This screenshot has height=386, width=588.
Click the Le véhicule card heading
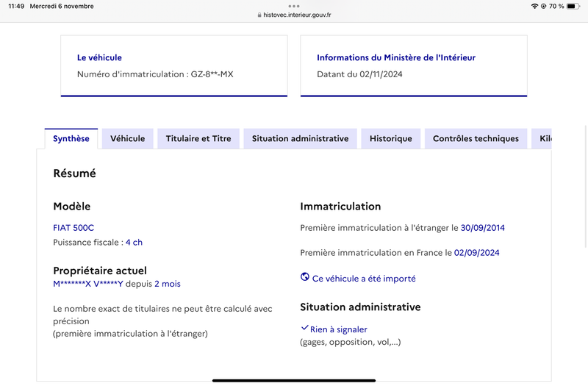(x=99, y=57)
